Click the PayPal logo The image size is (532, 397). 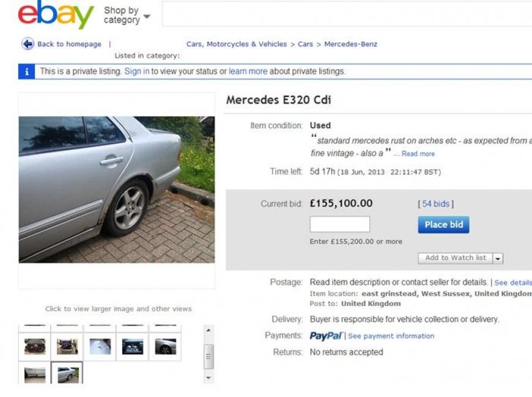pyautogui.click(x=326, y=336)
